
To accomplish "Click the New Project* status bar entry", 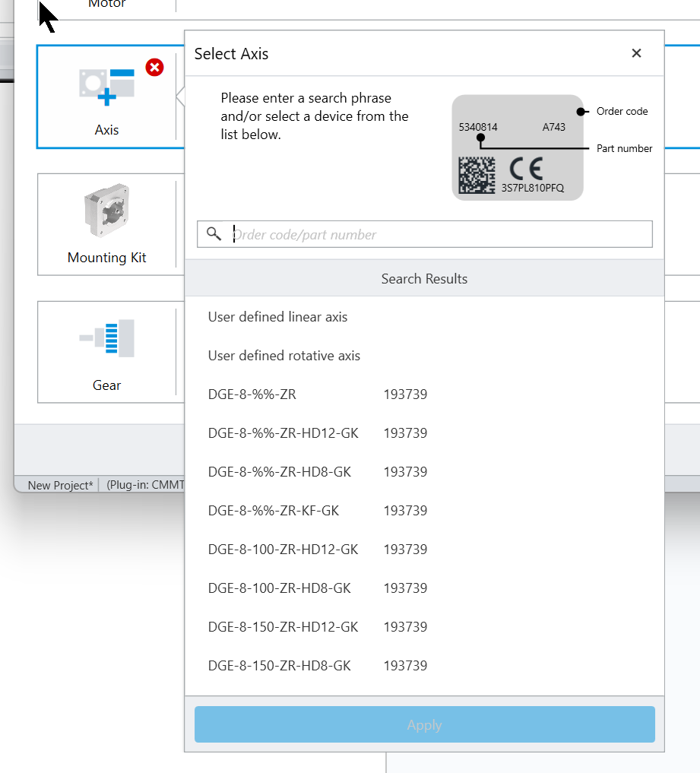I will click(60, 485).
